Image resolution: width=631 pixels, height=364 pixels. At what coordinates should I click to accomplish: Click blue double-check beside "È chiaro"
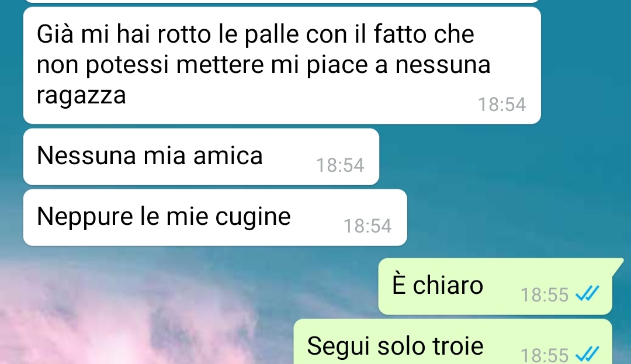coord(587,293)
